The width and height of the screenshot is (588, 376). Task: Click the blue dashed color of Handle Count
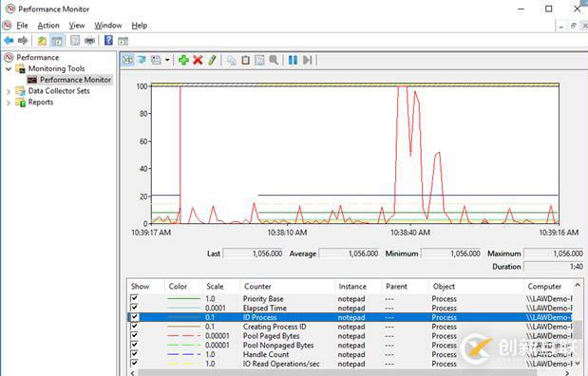click(x=183, y=354)
